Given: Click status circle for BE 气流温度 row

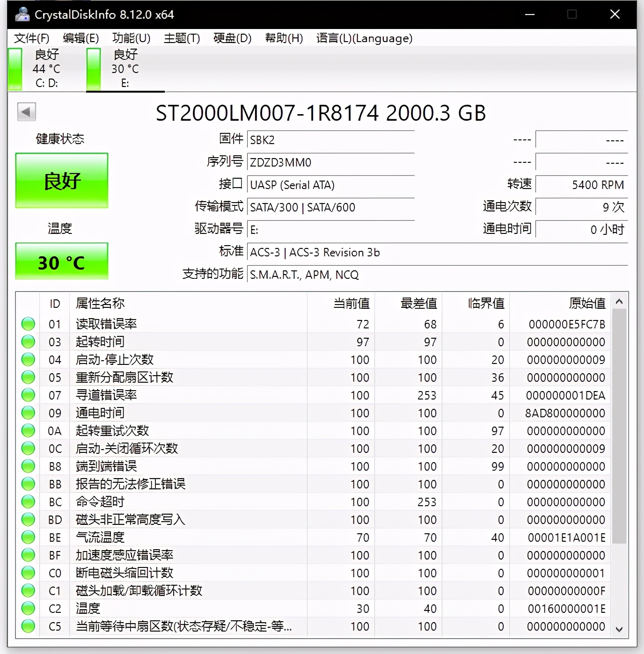Looking at the screenshot, I should point(28,537).
